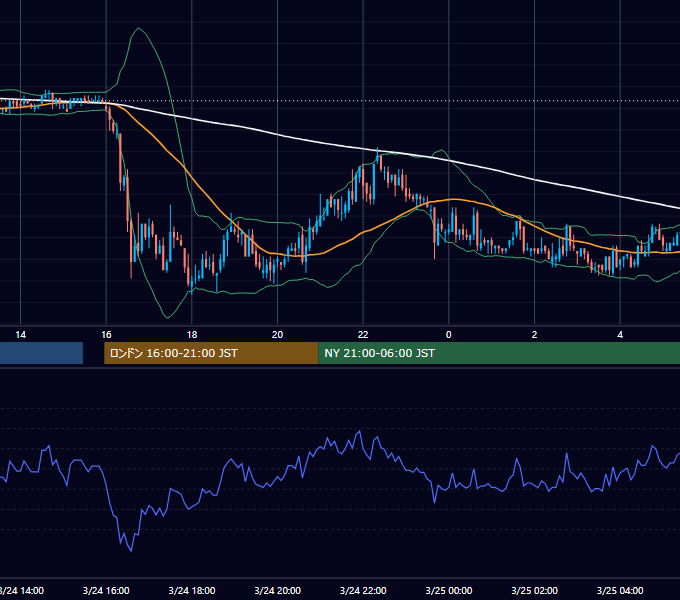Click hour label 14 under the price chart
680x600 pixels.
click(20, 335)
